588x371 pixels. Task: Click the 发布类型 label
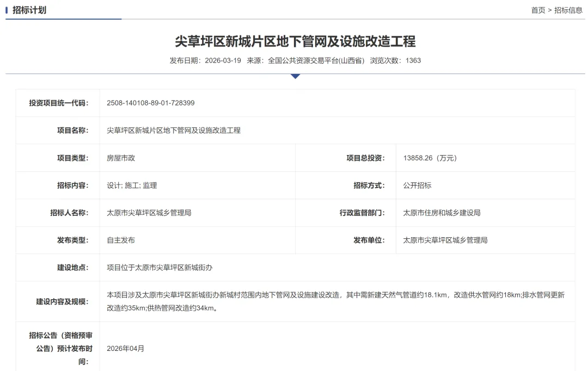73,240
